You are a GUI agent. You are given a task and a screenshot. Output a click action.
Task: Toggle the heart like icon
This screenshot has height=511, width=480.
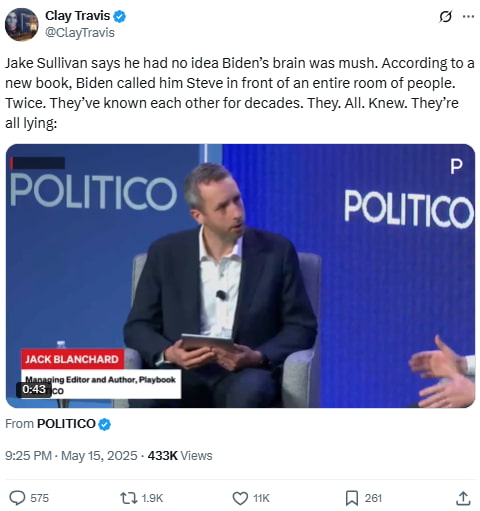click(240, 498)
